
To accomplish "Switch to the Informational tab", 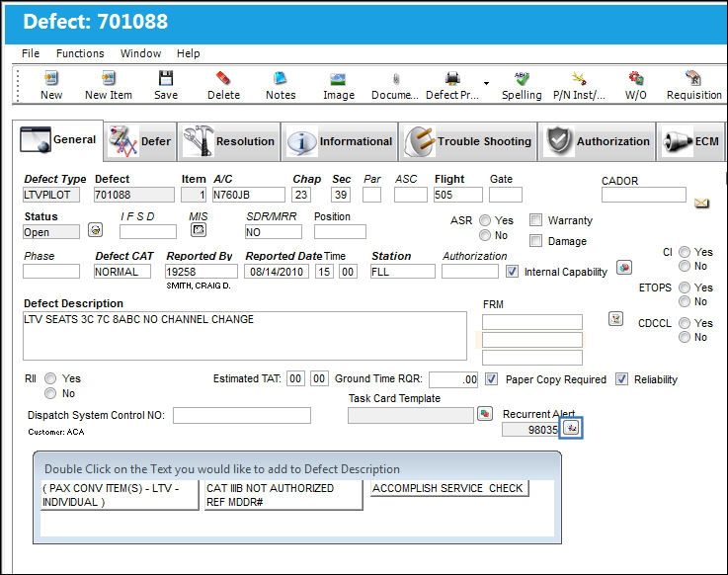I will pos(340,141).
